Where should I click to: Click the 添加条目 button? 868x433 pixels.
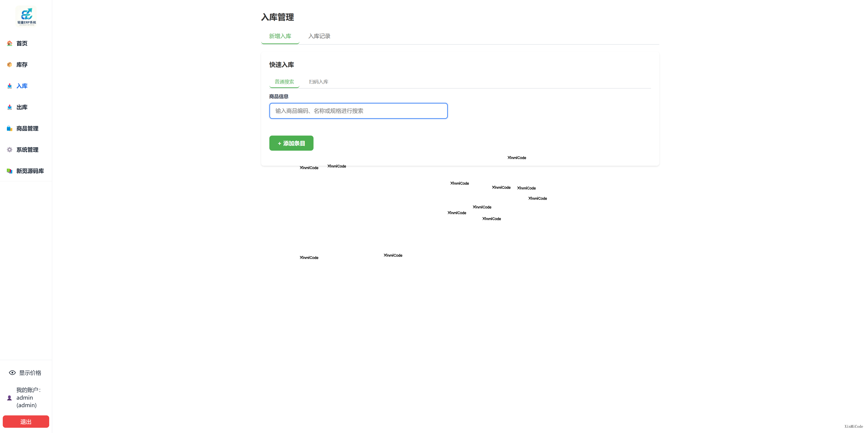tap(291, 143)
